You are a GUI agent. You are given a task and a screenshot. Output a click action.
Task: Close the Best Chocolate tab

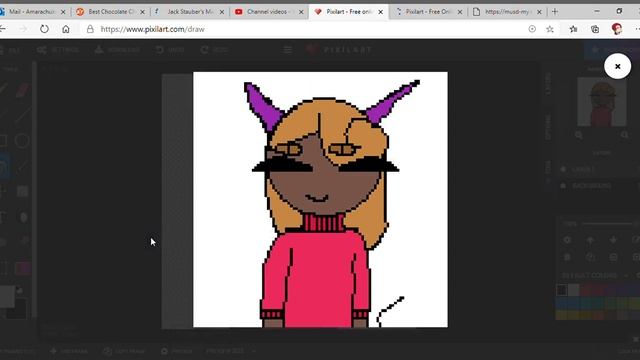pyautogui.click(x=142, y=12)
